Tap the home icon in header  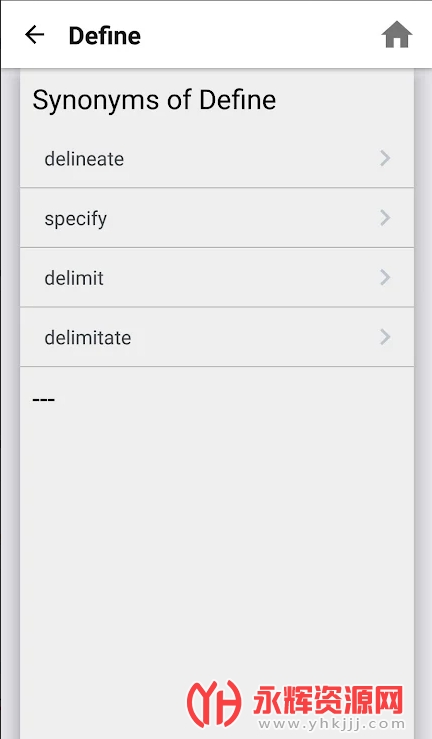397,35
